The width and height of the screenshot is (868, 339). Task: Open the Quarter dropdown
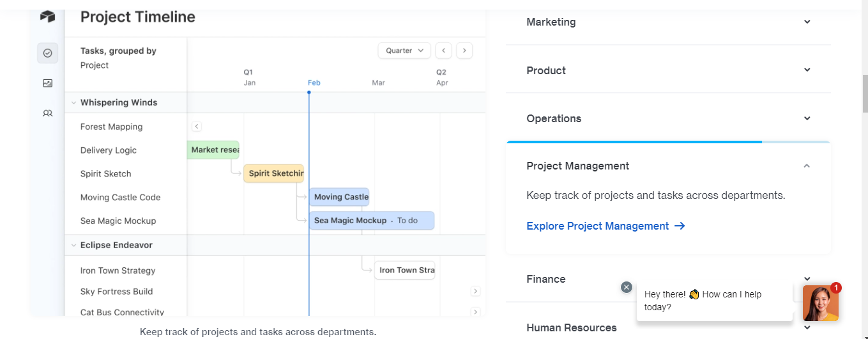coord(405,51)
